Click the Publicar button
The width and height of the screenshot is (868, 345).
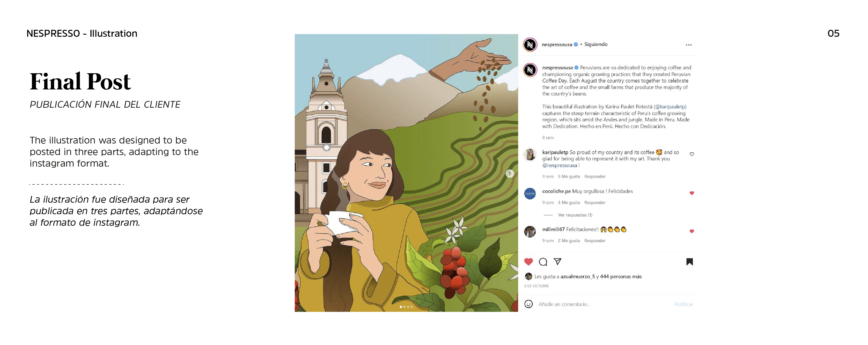click(684, 304)
